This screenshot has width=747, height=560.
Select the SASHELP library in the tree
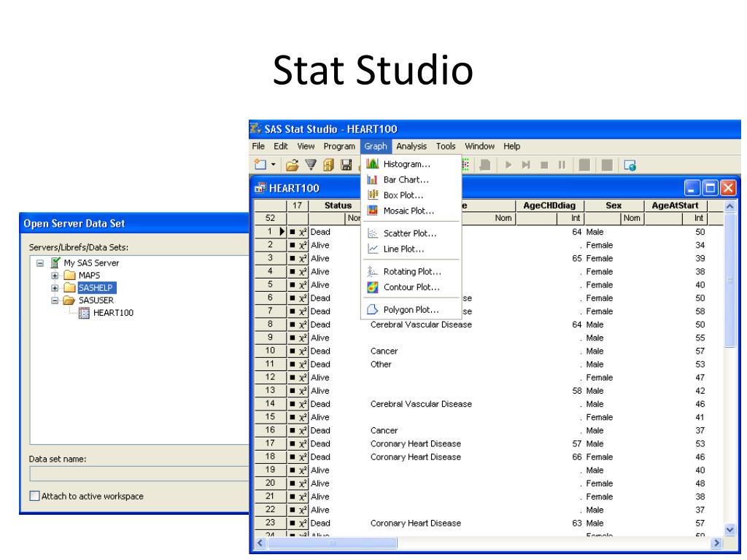(96, 287)
